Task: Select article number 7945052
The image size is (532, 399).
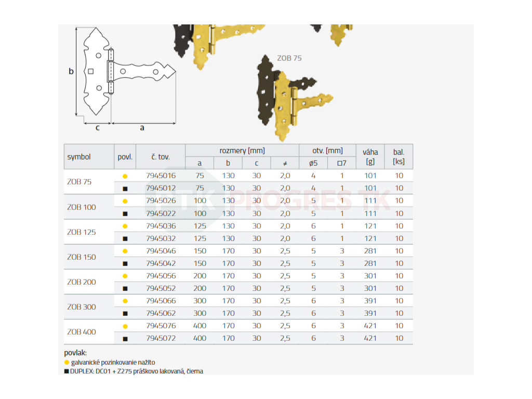Action: [161, 288]
